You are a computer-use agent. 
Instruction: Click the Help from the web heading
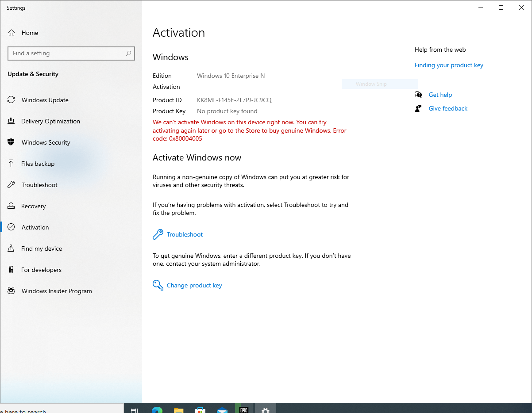440,50
